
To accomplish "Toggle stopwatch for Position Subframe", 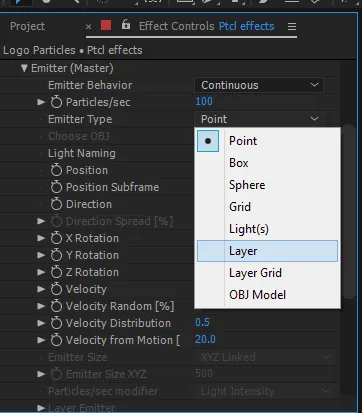I will (x=56, y=187).
